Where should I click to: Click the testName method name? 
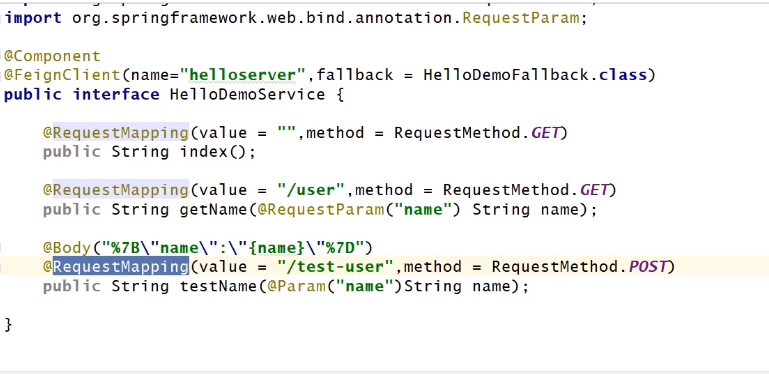(218, 286)
